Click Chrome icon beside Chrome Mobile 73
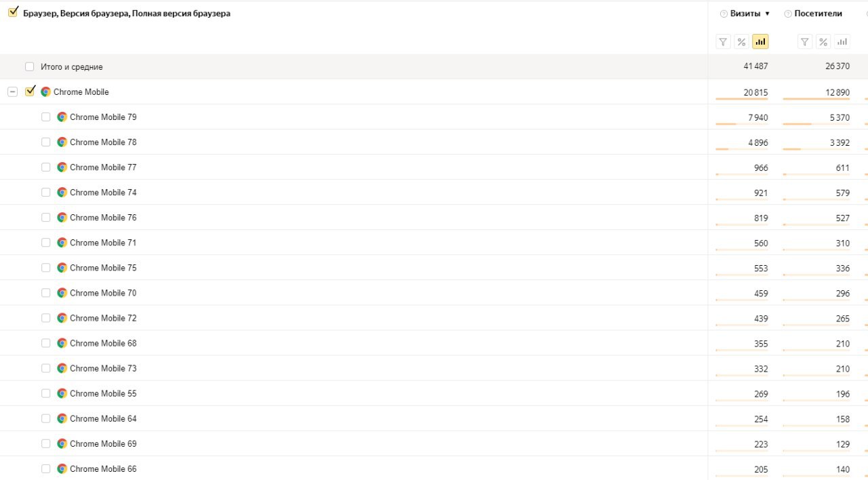 [62, 367]
